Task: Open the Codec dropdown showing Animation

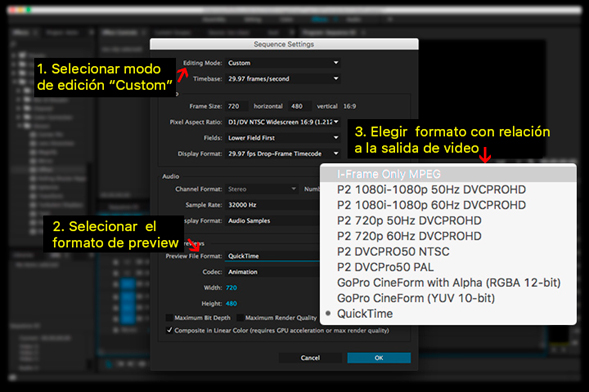Action: coord(273,272)
